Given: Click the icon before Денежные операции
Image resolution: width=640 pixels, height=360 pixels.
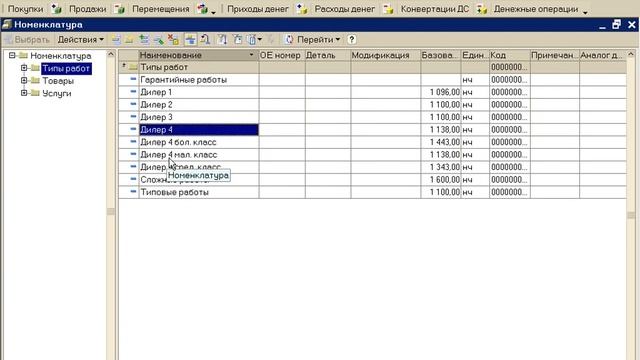Looking at the screenshot, I should pyautogui.click(x=482, y=9).
